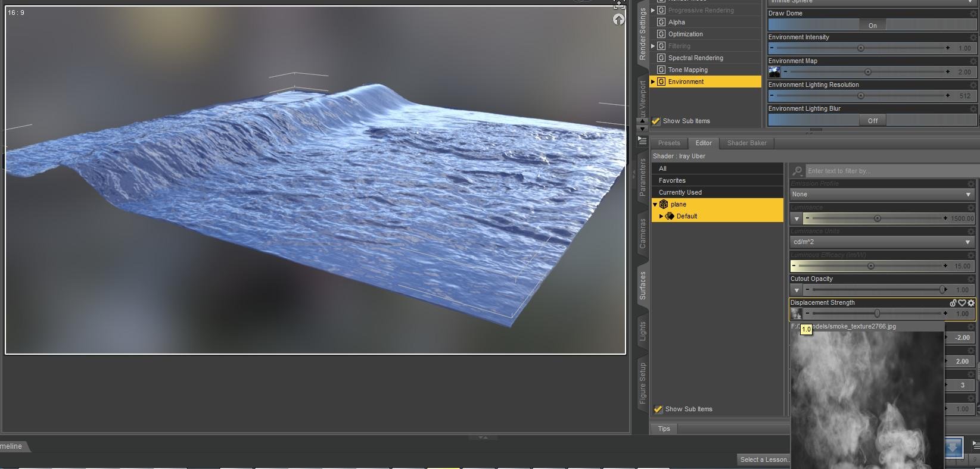Viewport: 980px width, 469px height.
Task: Expand the Progressive Rendering group
Action: click(x=653, y=10)
